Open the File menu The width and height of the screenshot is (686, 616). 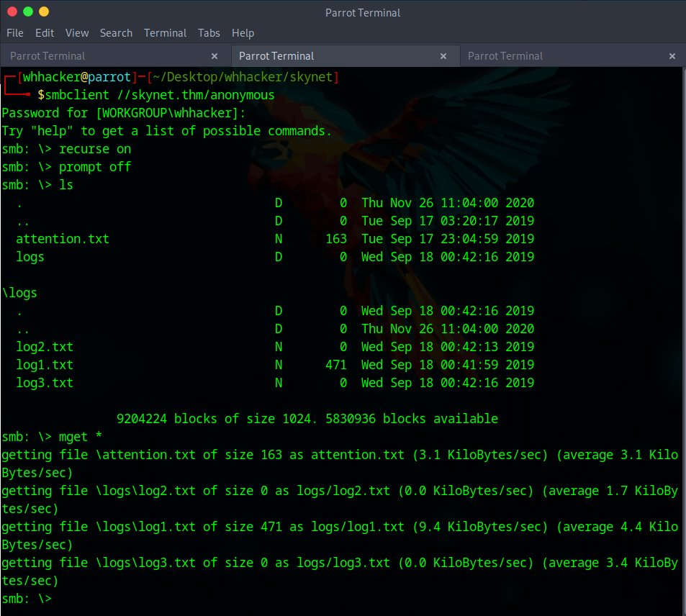tap(15, 33)
